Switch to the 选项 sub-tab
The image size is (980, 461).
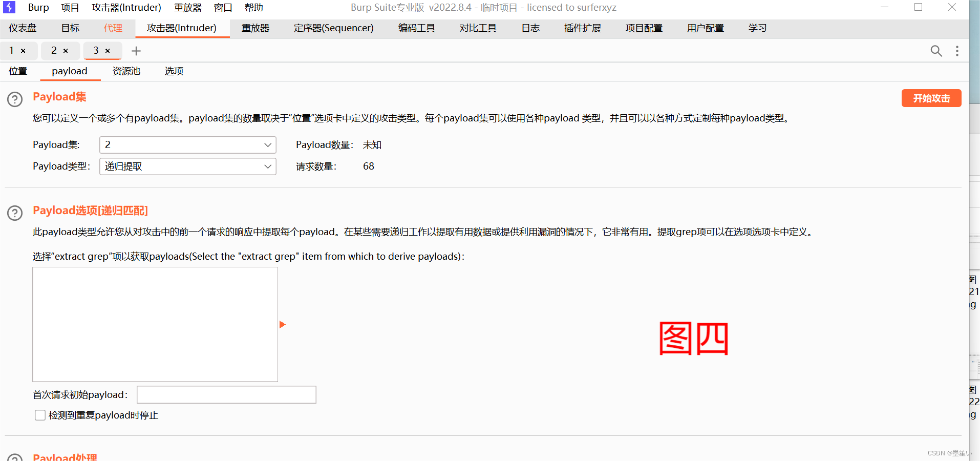tap(174, 71)
